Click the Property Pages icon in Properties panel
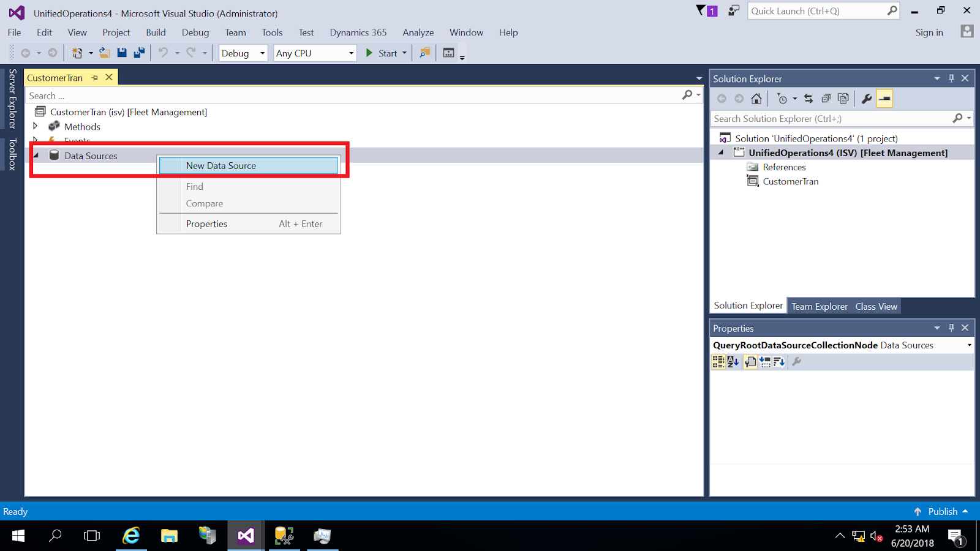This screenshot has height=551, width=980. coord(750,362)
